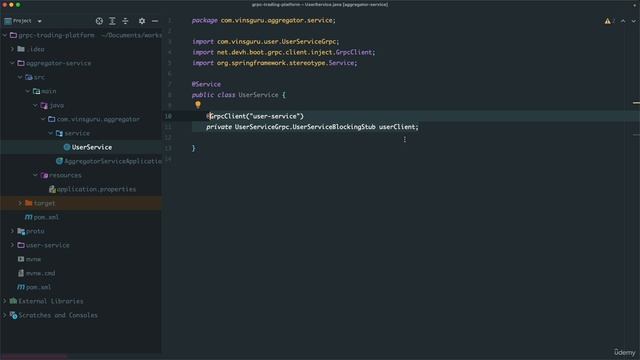Viewport: 640px width, 360px height.
Task: Hide the Project panel with minus icon
Action: pyautogui.click(x=155, y=21)
